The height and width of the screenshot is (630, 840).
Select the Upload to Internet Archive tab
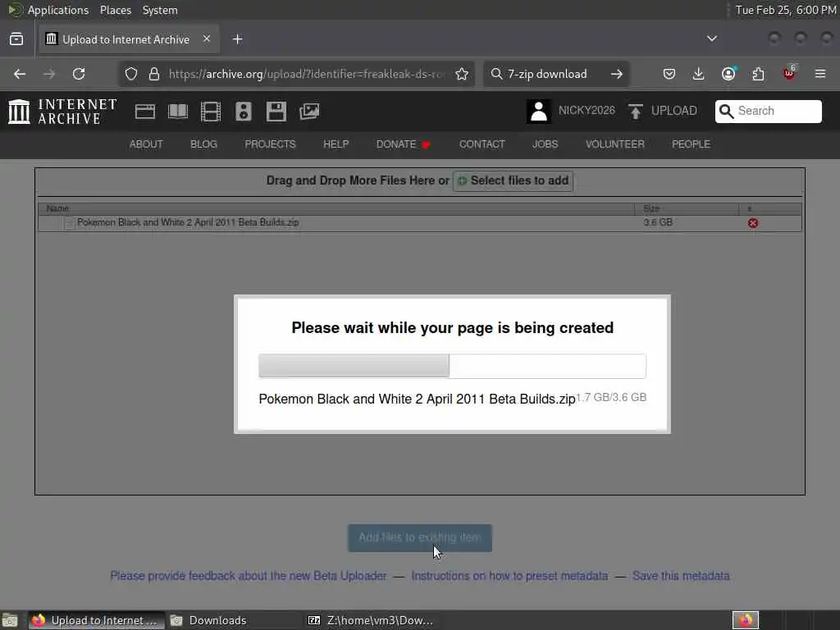point(127,39)
